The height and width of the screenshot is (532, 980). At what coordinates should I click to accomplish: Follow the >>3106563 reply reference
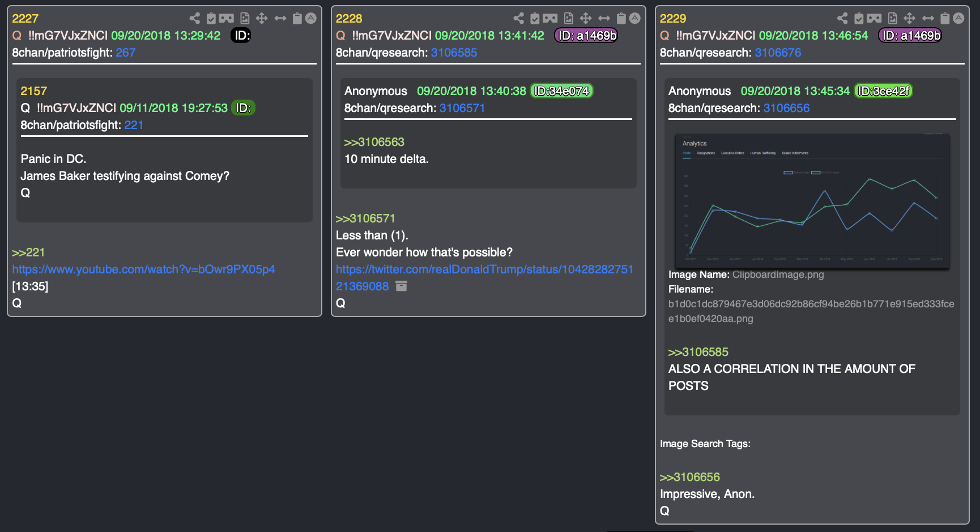(x=374, y=142)
